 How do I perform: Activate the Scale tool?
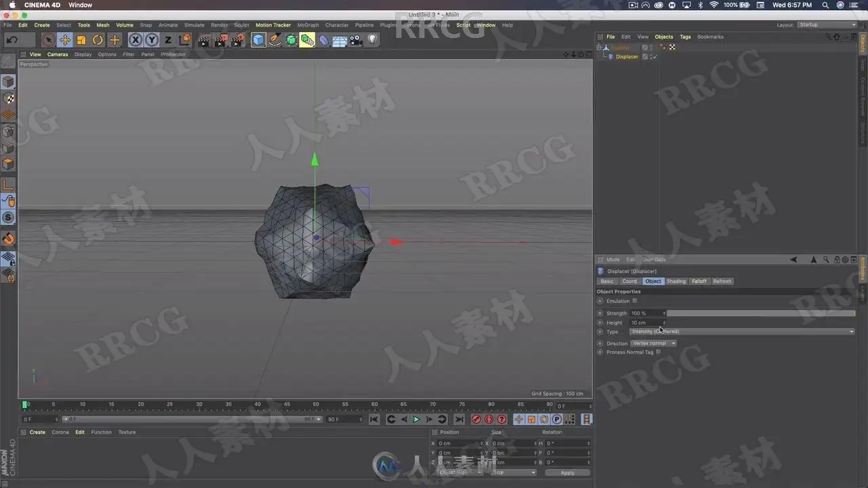point(81,40)
